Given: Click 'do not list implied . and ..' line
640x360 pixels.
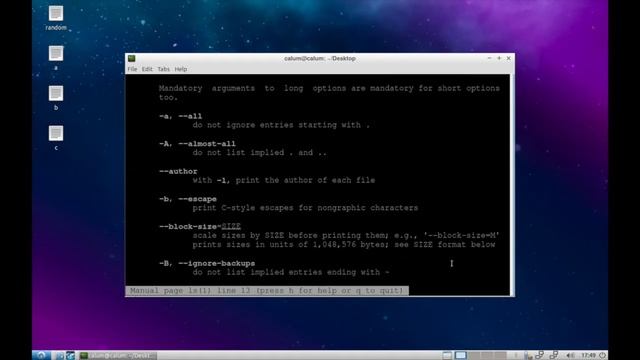Looking at the screenshot, I should click(260, 153).
